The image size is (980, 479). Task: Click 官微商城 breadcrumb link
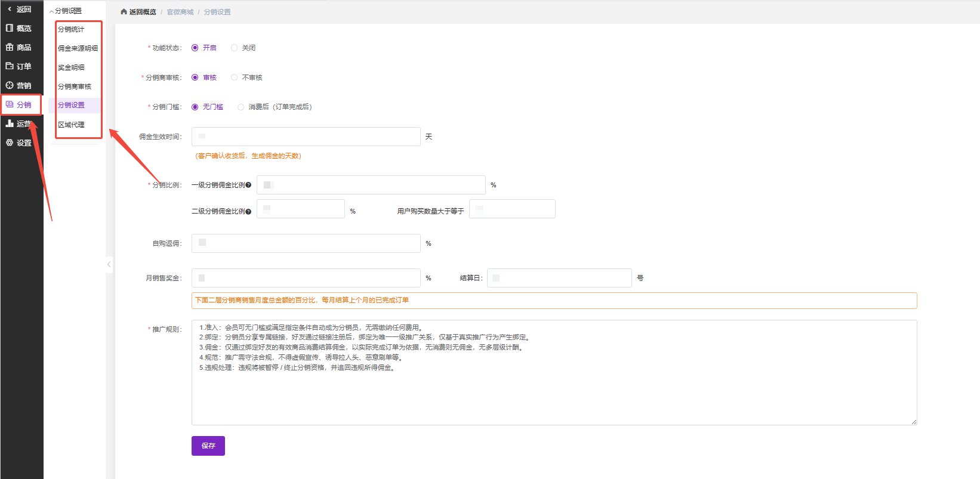click(180, 12)
